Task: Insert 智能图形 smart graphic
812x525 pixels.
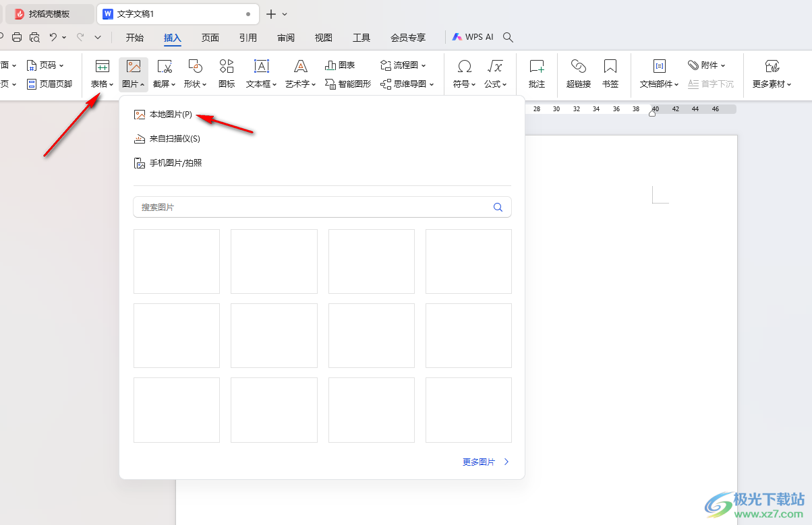Action: pos(348,84)
